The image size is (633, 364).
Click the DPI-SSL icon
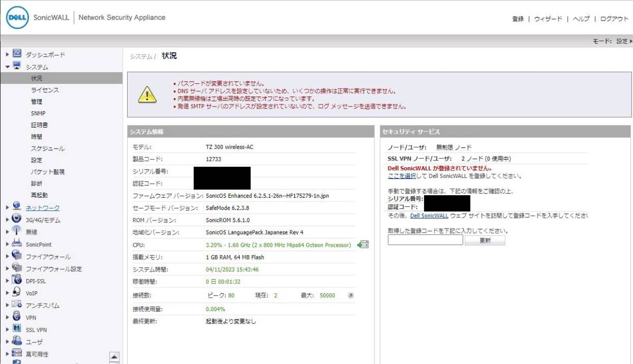tap(17, 280)
